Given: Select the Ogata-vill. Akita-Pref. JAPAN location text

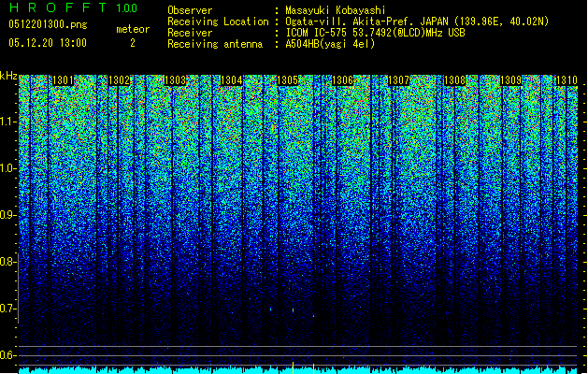Looking at the screenshot, I should tap(417, 22).
